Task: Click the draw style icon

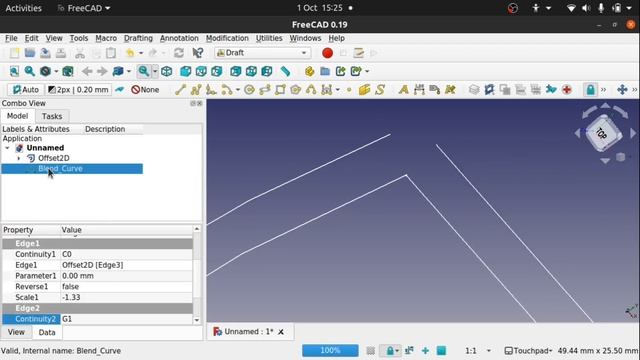Action: point(45,71)
